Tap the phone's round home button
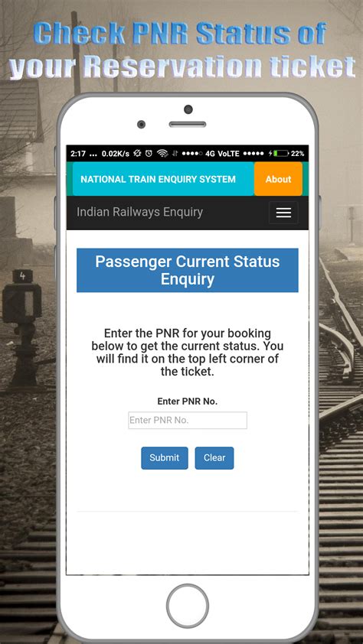Screen dimensions: 363x644 point(188,607)
